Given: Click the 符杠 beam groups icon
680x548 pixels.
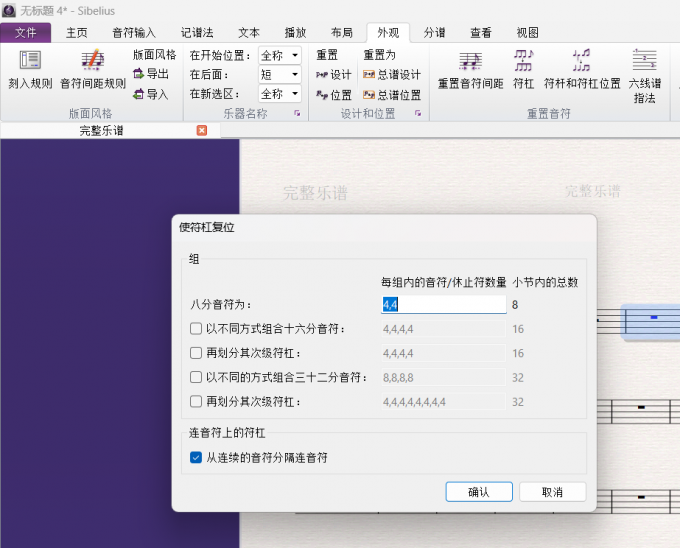Looking at the screenshot, I should (523, 69).
